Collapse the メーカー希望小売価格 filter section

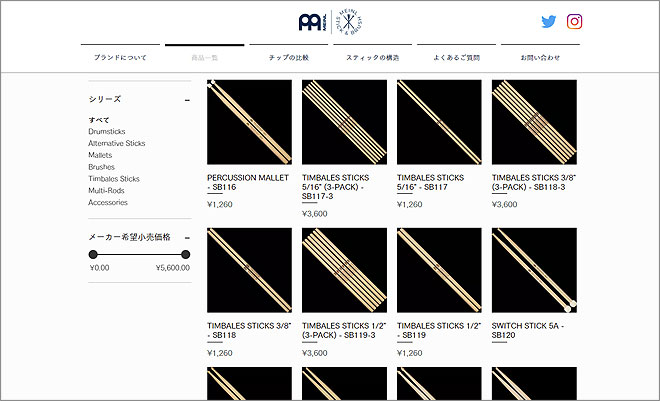(x=187, y=237)
